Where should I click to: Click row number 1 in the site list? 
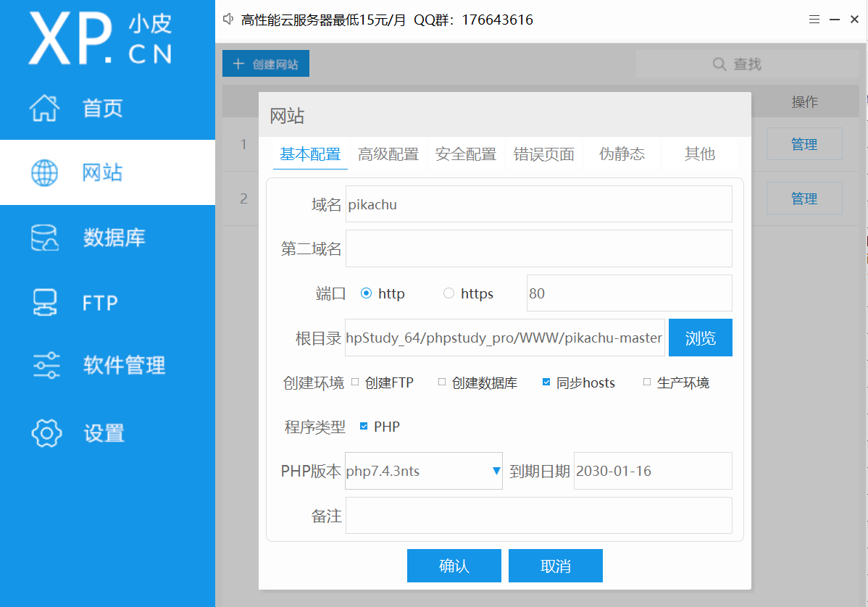click(x=243, y=144)
